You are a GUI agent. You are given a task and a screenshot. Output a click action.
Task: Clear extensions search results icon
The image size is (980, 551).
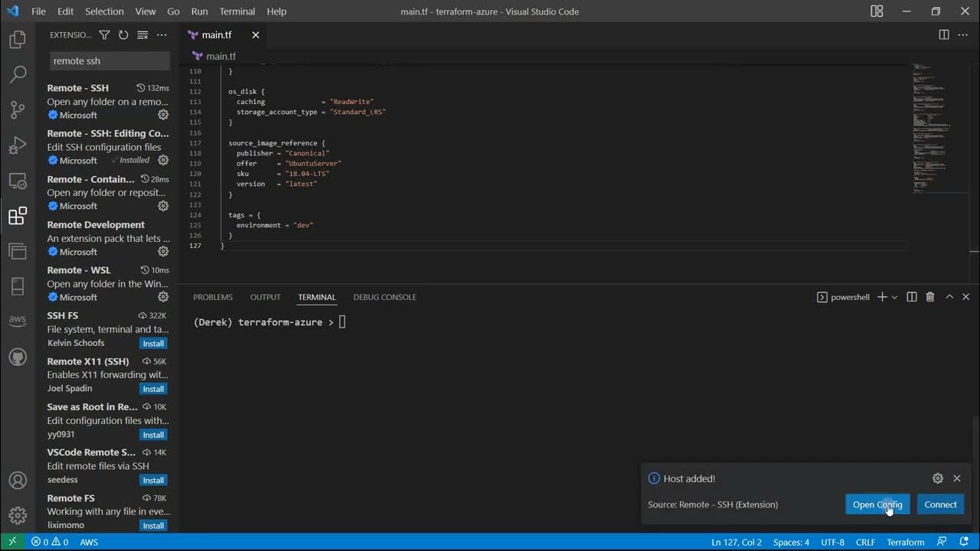click(x=142, y=35)
